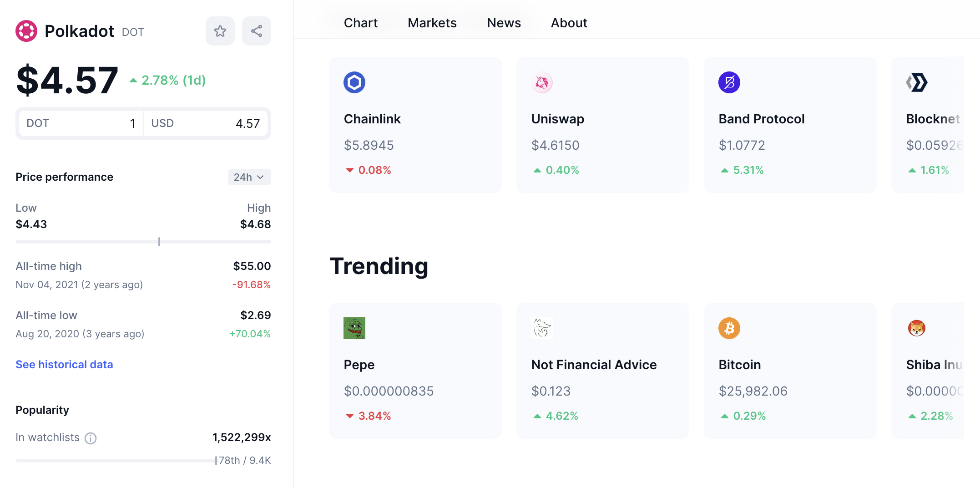Click the 1,522,299x watchlists count

242,437
